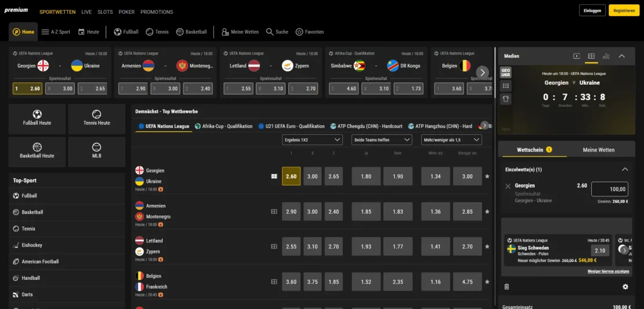Show next suggested bet with arrow
This screenshot has width=644, height=309.
[x=624, y=250]
